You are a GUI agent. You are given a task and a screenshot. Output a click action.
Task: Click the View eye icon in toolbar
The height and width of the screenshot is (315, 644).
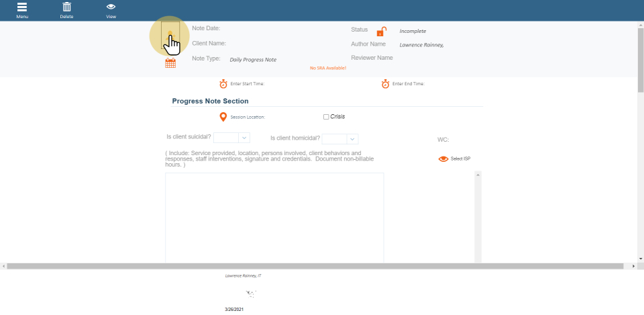(111, 7)
